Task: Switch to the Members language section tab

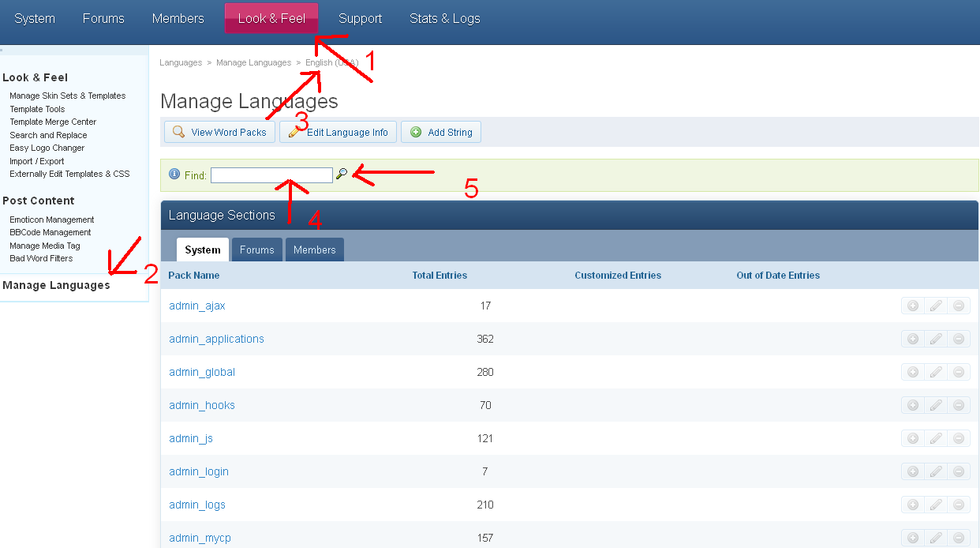Action: coord(314,250)
